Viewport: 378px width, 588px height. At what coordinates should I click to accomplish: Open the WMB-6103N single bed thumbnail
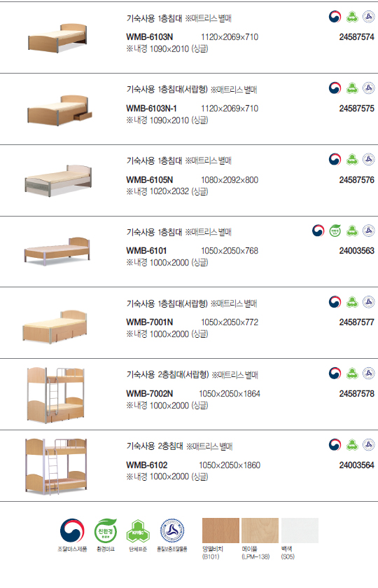57,38
